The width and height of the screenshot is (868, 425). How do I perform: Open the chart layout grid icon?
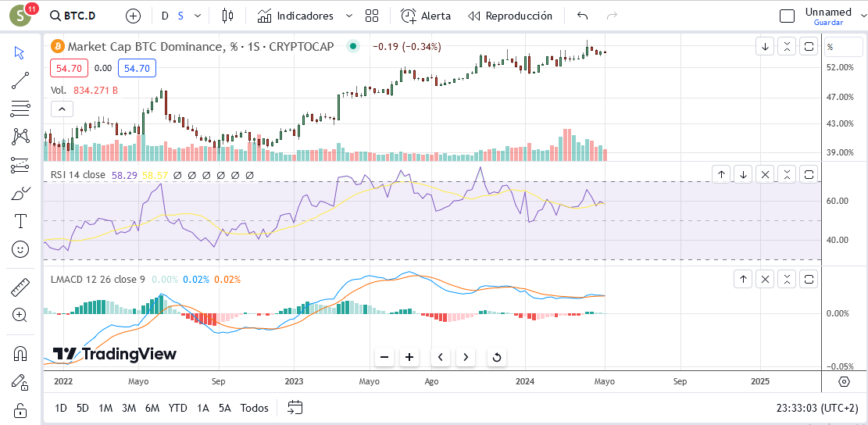click(372, 16)
